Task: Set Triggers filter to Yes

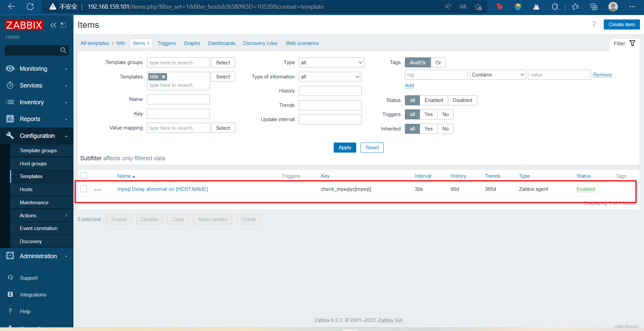Action: [x=428, y=114]
